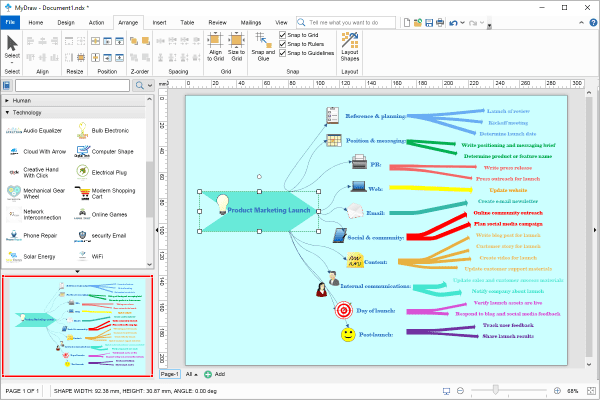600x400 pixels.
Task: Select the Phone Repair shape
Action: (x=32, y=235)
